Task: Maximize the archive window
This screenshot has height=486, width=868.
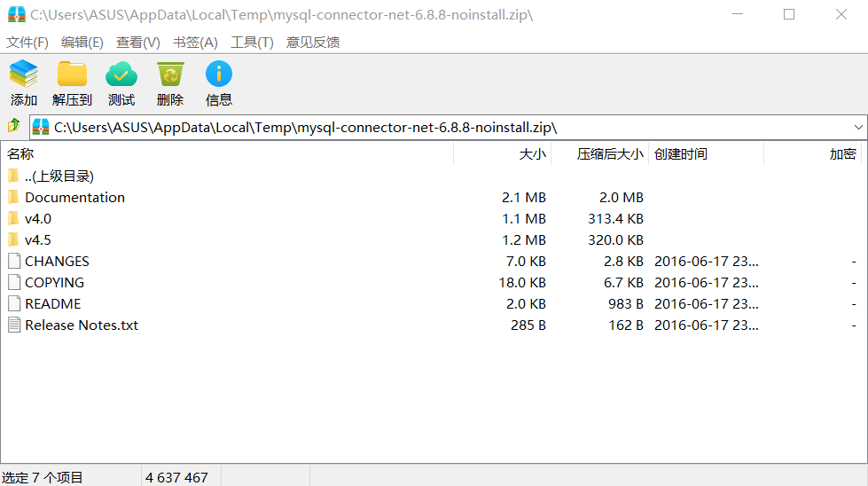Action: tap(789, 14)
